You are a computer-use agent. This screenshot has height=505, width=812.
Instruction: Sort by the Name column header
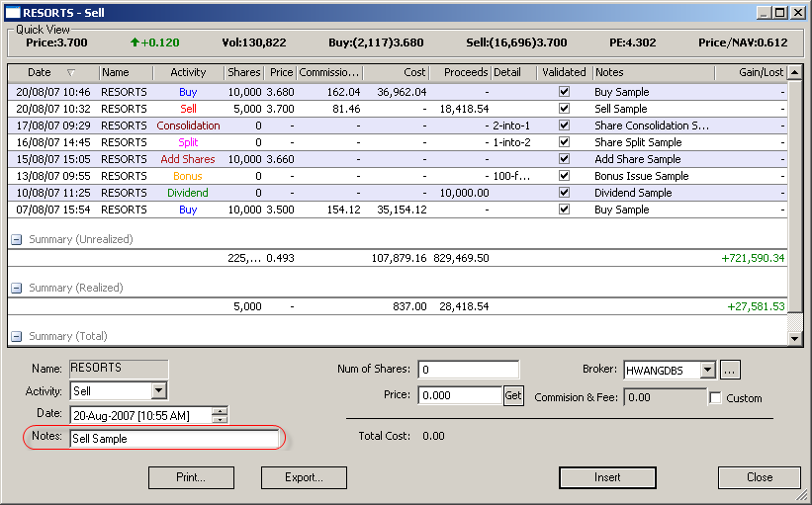(x=126, y=72)
